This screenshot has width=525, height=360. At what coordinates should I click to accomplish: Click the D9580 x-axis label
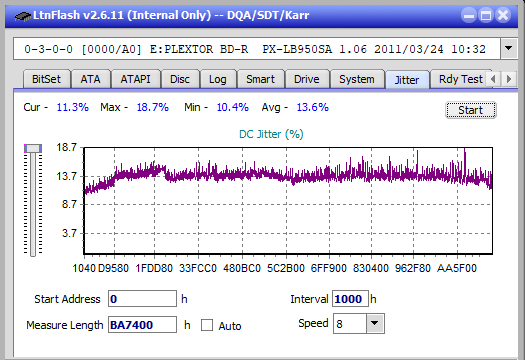pyautogui.click(x=113, y=268)
